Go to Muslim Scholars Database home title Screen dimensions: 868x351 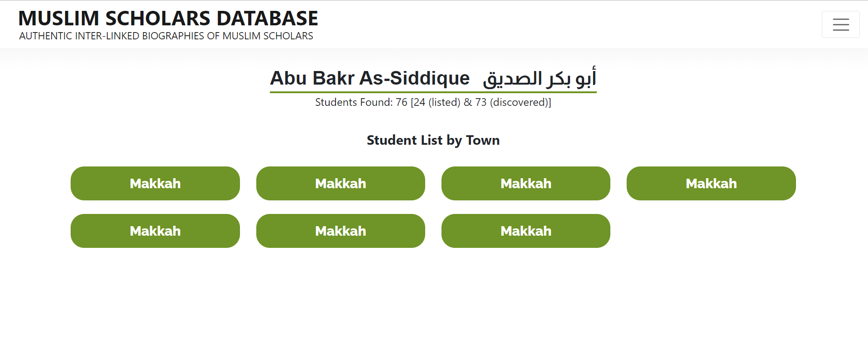click(x=168, y=19)
